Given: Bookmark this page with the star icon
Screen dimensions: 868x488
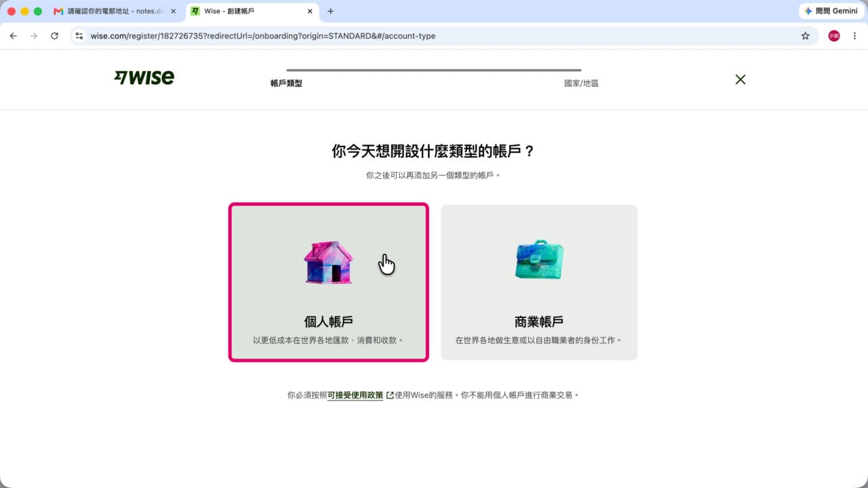Looking at the screenshot, I should [x=805, y=36].
